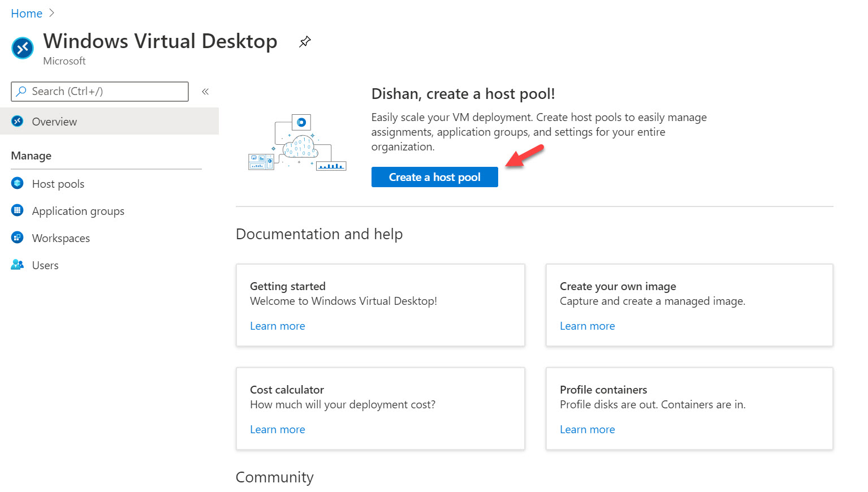Click Learn more under Create your own image
Image resolution: width=868 pixels, height=492 pixels.
click(587, 326)
